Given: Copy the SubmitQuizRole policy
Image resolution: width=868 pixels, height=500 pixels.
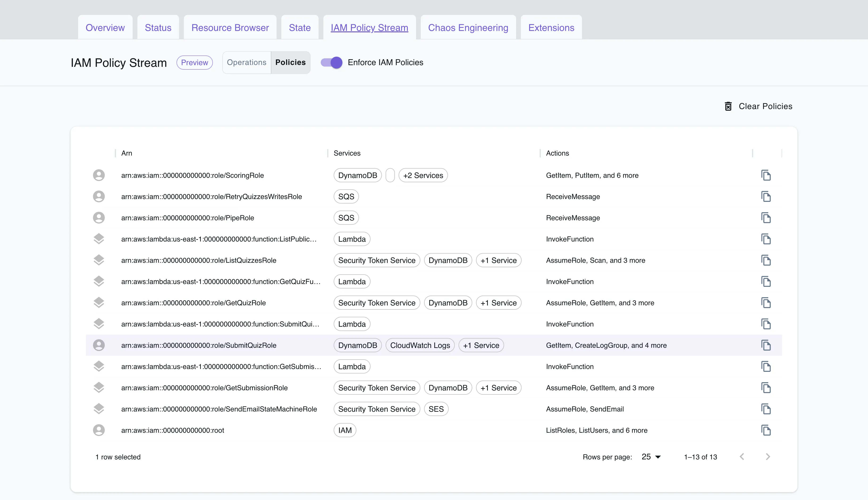Looking at the screenshot, I should point(766,345).
